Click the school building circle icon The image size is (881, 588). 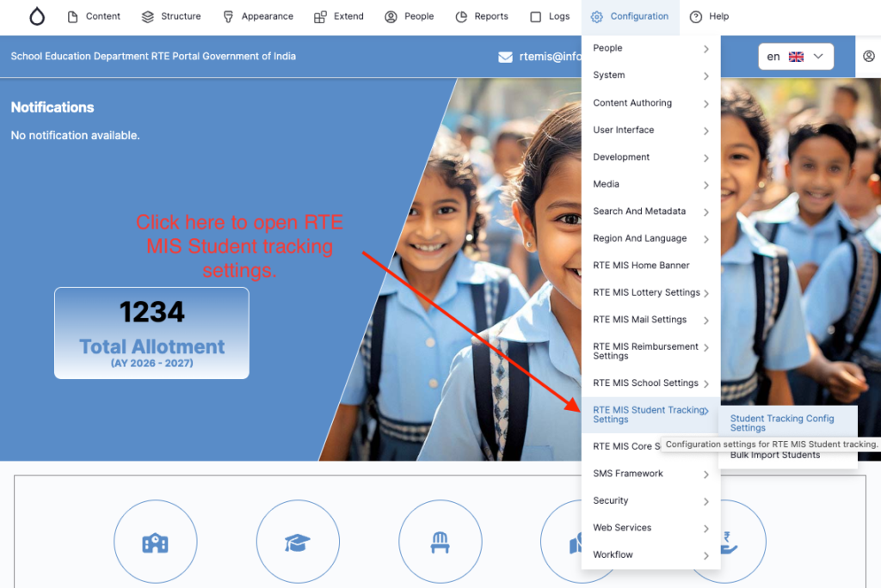[x=155, y=542]
